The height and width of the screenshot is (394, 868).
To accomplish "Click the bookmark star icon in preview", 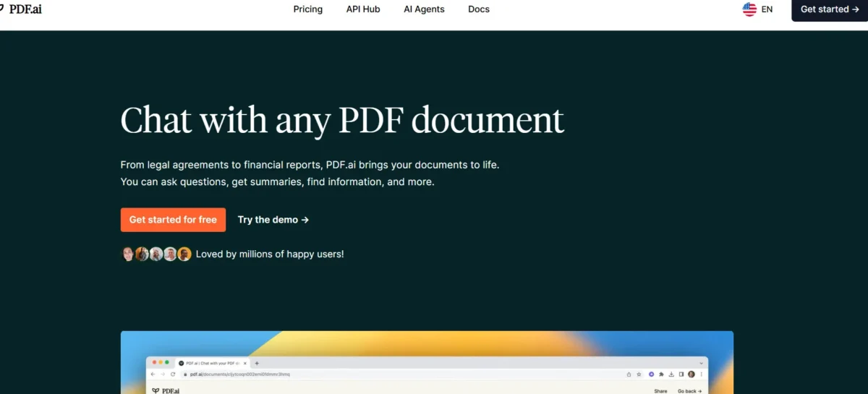I will [x=639, y=374].
